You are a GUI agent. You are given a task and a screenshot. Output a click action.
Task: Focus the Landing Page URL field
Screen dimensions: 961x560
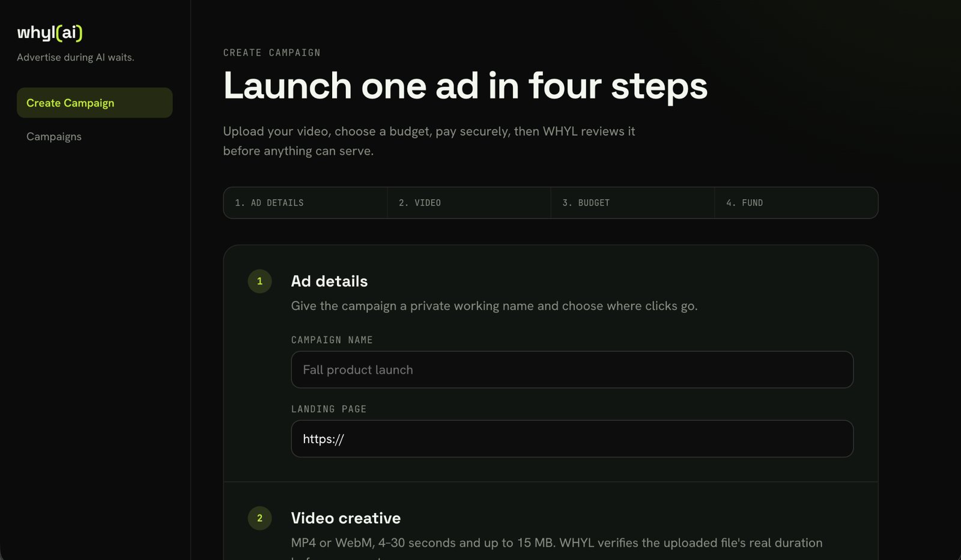point(572,439)
